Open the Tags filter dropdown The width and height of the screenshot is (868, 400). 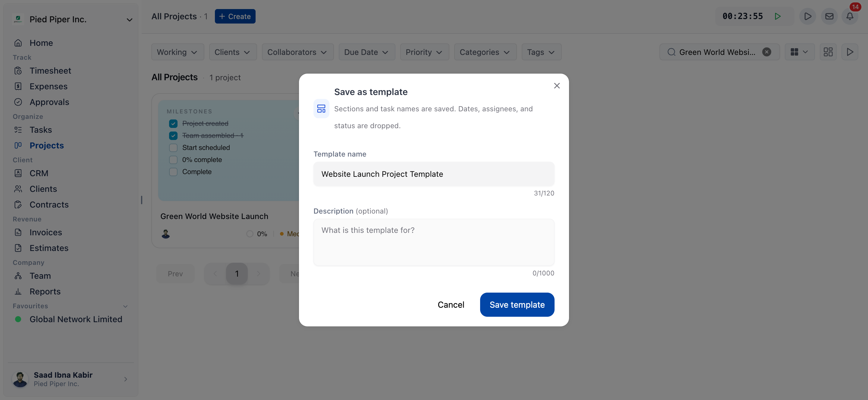point(542,52)
